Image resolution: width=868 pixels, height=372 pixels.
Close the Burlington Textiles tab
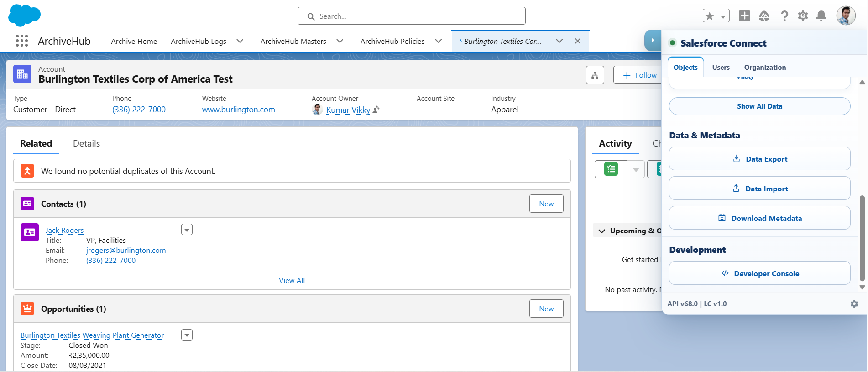(578, 41)
